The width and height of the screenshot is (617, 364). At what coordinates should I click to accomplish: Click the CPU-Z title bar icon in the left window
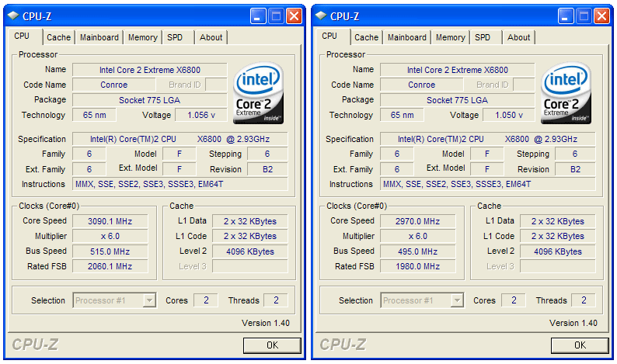[12, 16]
